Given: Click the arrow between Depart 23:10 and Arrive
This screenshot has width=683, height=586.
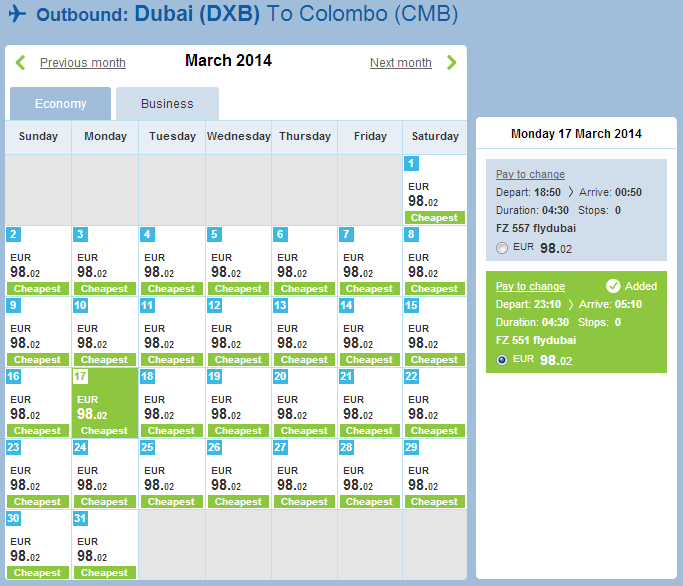Looking at the screenshot, I should coord(570,304).
